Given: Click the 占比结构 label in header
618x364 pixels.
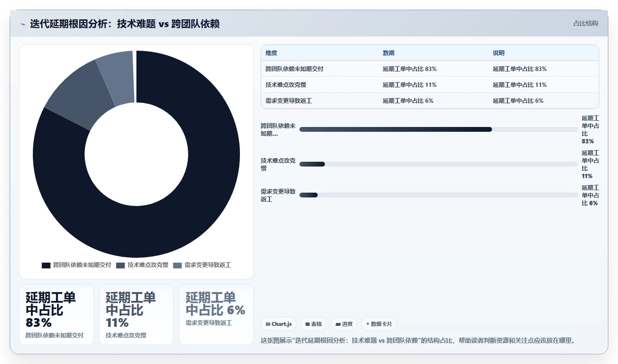Looking at the screenshot, I should point(585,23).
